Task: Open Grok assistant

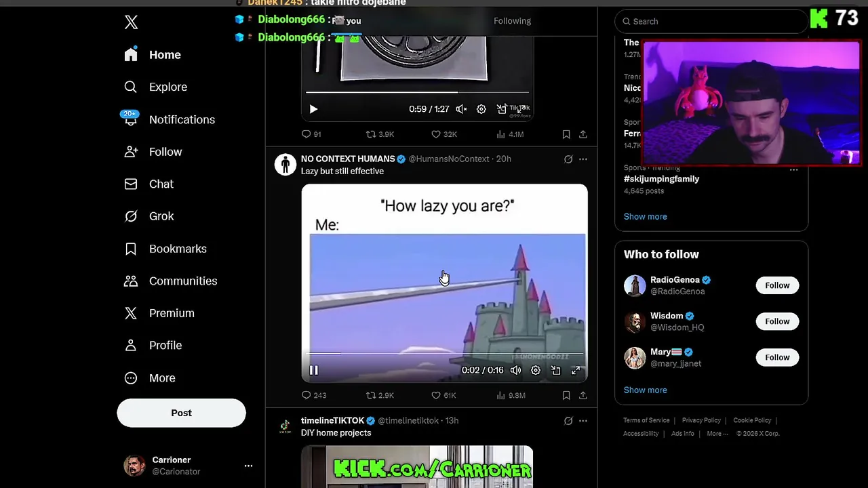Action: point(149,216)
